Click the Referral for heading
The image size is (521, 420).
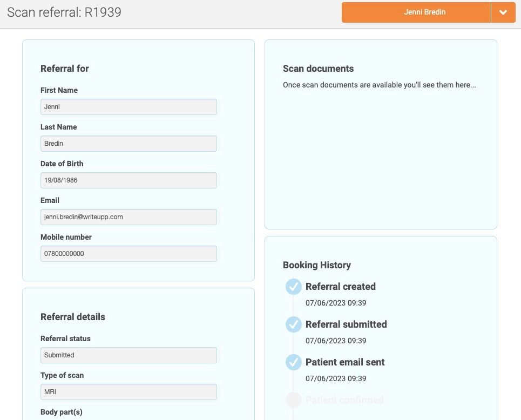pos(64,69)
